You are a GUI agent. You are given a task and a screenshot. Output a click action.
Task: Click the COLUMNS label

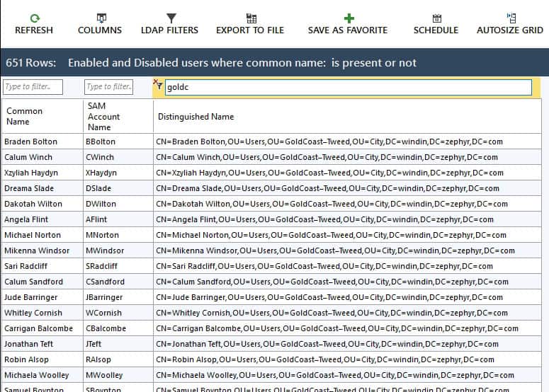(x=100, y=30)
